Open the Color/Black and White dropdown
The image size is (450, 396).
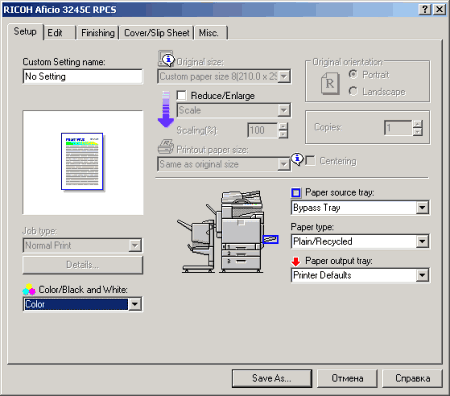coord(135,304)
